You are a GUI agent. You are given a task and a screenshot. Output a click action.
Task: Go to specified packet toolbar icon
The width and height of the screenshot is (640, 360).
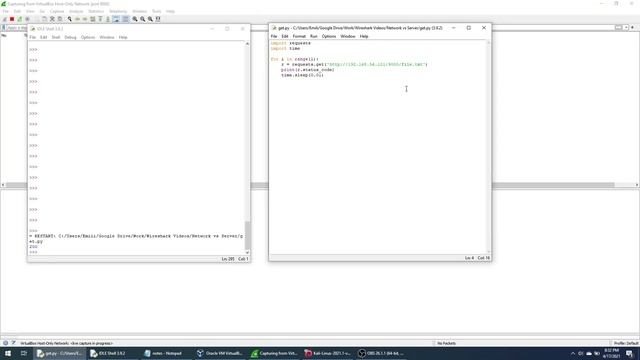93,19
